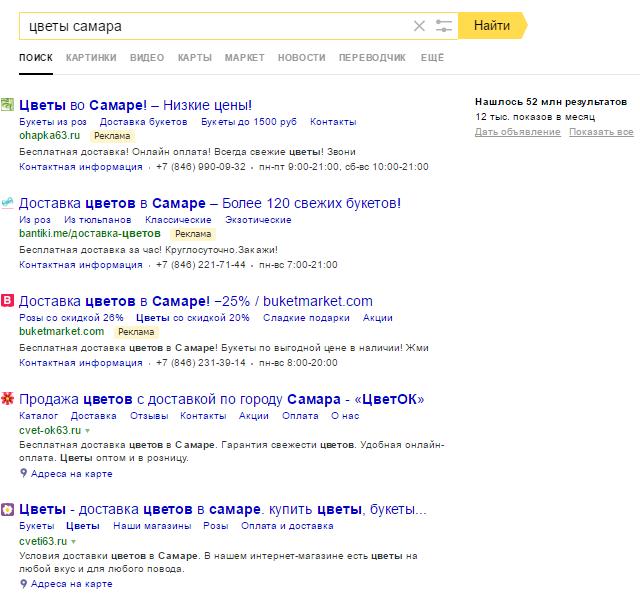640x604 pixels.
Task: Switch to the Видео tab
Action: (147, 58)
